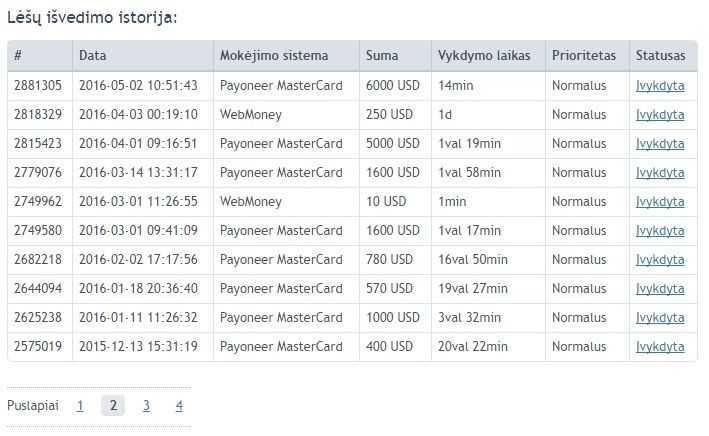
Task: Go to page 4 of history
Action: coord(179,406)
